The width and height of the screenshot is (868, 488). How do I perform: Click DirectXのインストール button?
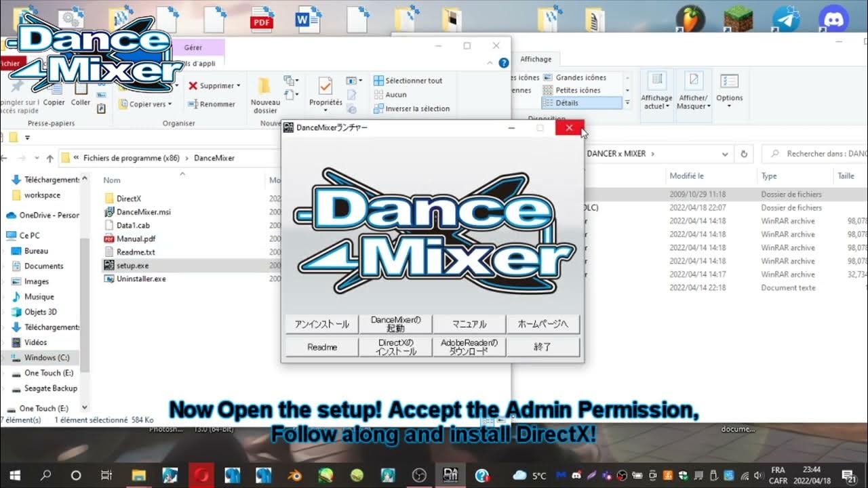pyautogui.click(x=396, y=347)
